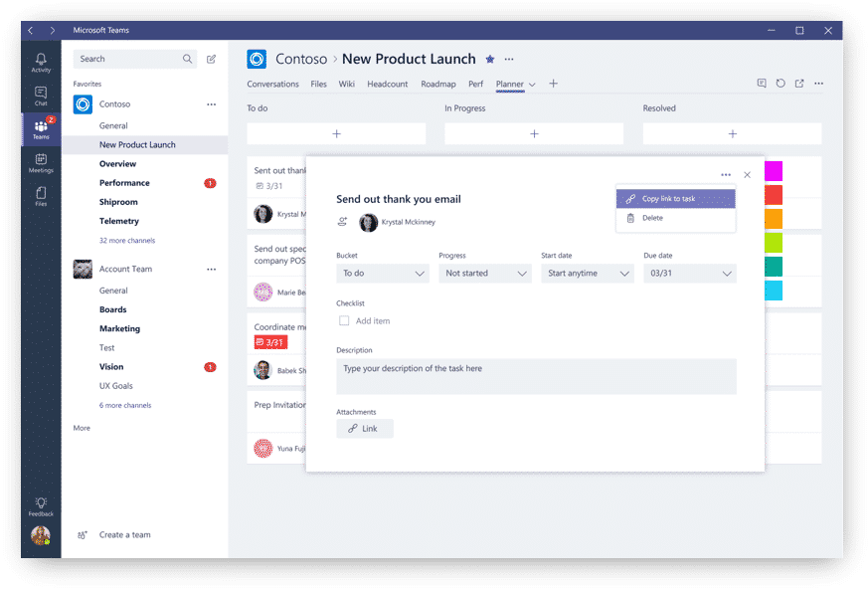Open the Meetings calendar icon
868x589 pixels.
click(41, 163)
